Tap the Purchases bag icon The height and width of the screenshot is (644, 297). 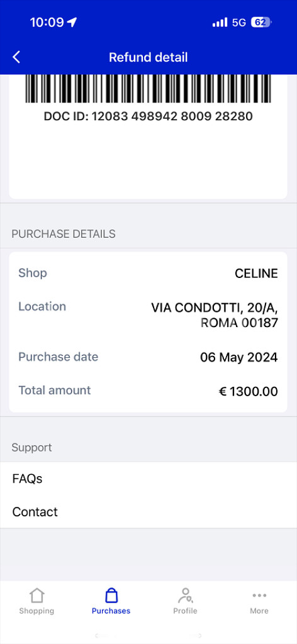[x=111, y=595]
